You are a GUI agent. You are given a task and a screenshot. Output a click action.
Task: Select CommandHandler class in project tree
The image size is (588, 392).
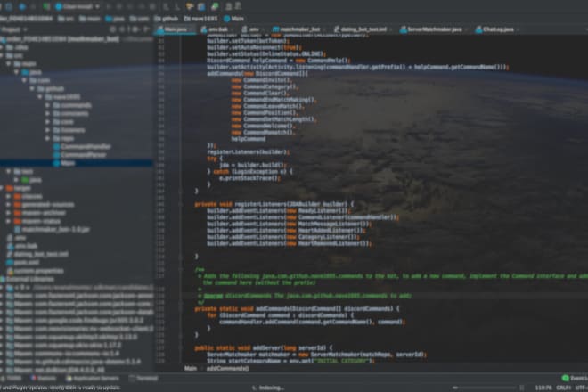click(82, 146)
